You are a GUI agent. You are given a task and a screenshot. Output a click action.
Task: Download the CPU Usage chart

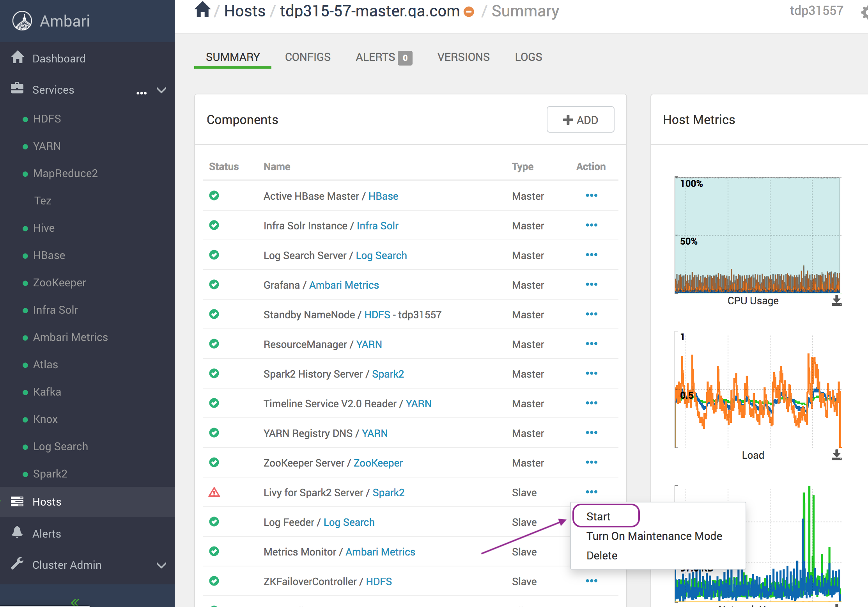pyautogui.click(x=836, y=300)
